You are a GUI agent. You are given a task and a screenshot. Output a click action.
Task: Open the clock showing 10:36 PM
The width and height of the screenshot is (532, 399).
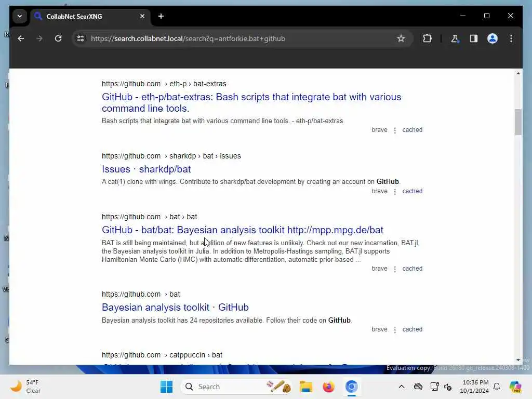(x=475, y=387)
